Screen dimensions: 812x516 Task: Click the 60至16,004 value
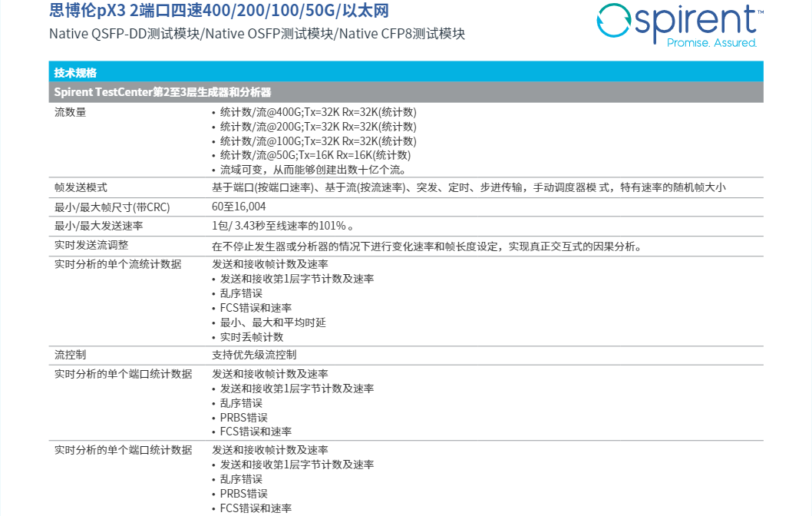239,207
